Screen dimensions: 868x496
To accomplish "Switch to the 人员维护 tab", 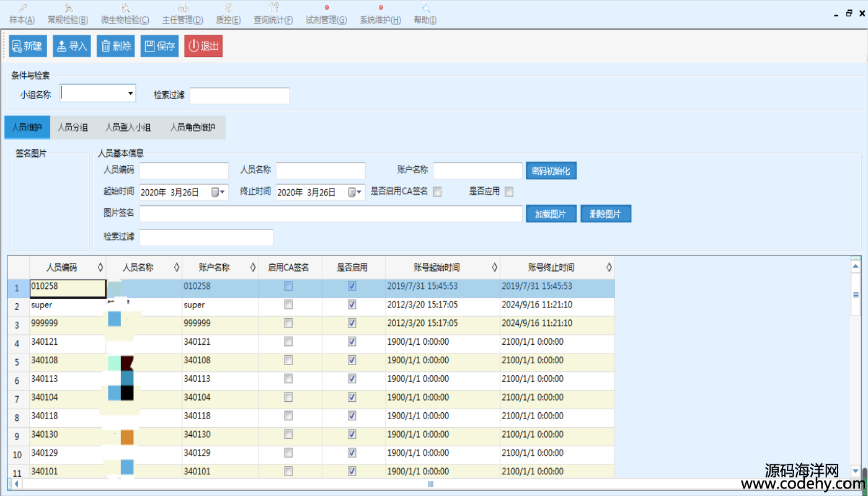I will click(x=27, y=127).
